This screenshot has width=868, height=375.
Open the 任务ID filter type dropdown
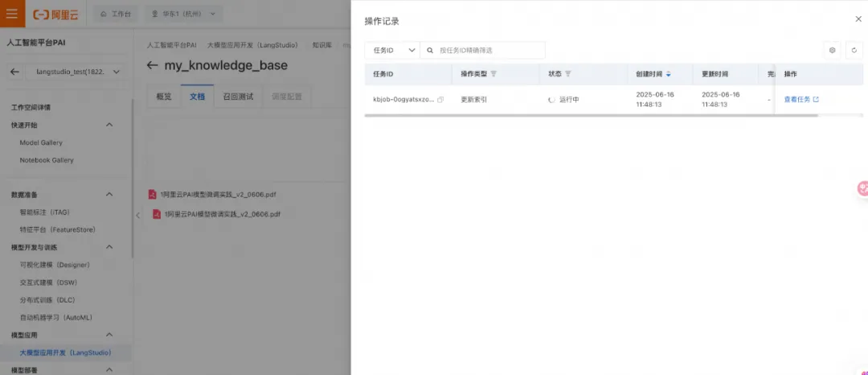point(392,51)
